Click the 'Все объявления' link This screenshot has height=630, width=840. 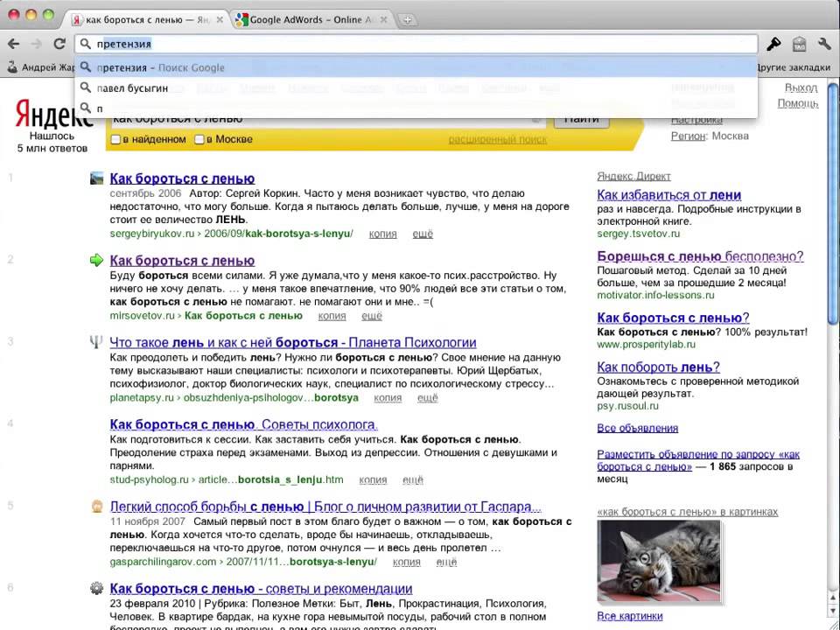tap(638, 428)
